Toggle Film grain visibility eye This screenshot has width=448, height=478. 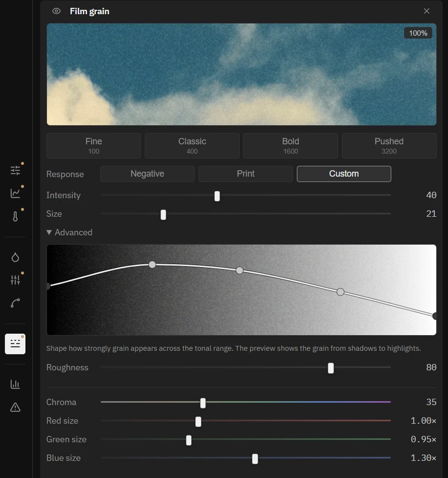(x=56, y=11)
